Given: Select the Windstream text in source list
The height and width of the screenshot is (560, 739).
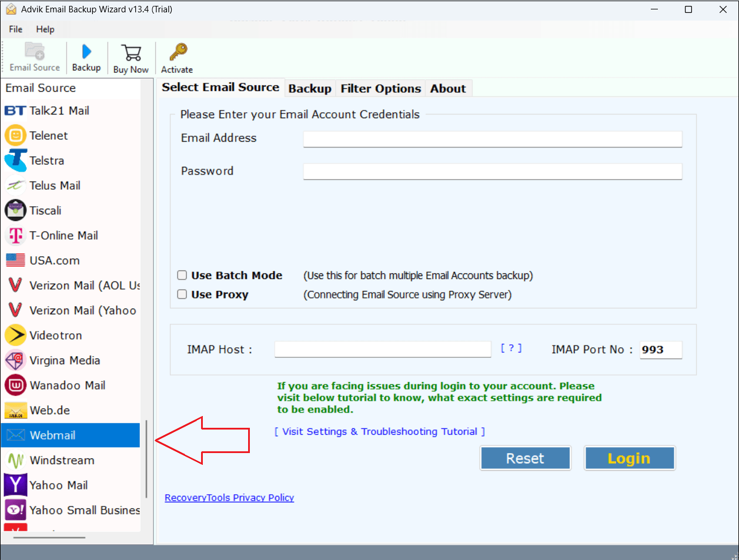Looking at the screenshot, I should tap(62, 461).
